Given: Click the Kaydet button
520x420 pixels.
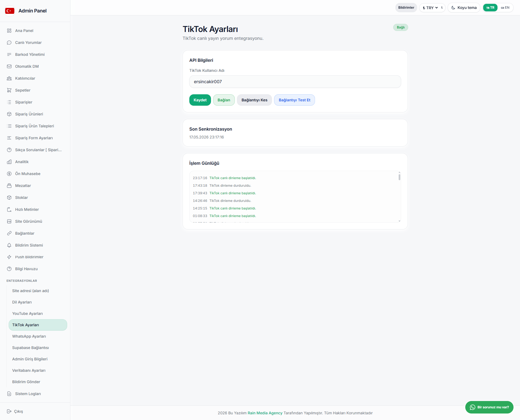Looking at the screenshot, I should pos(200,100).
